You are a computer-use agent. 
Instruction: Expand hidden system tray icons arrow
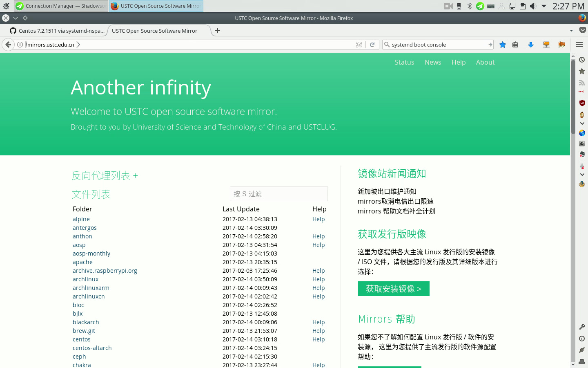pos(544,6)
